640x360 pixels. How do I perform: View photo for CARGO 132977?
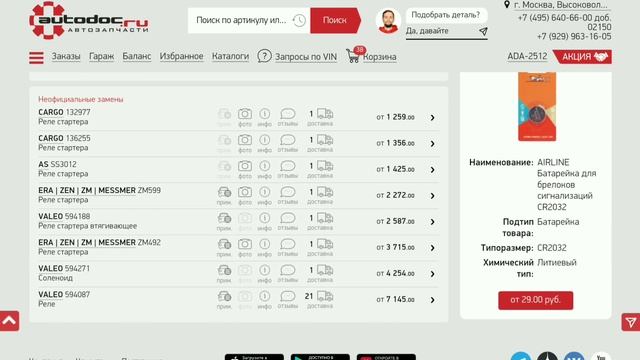pos(245,117)
